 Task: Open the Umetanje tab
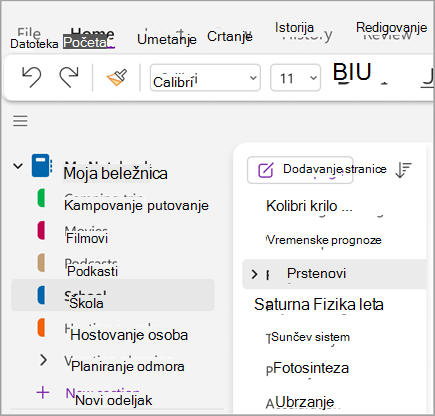coord(167,39)
